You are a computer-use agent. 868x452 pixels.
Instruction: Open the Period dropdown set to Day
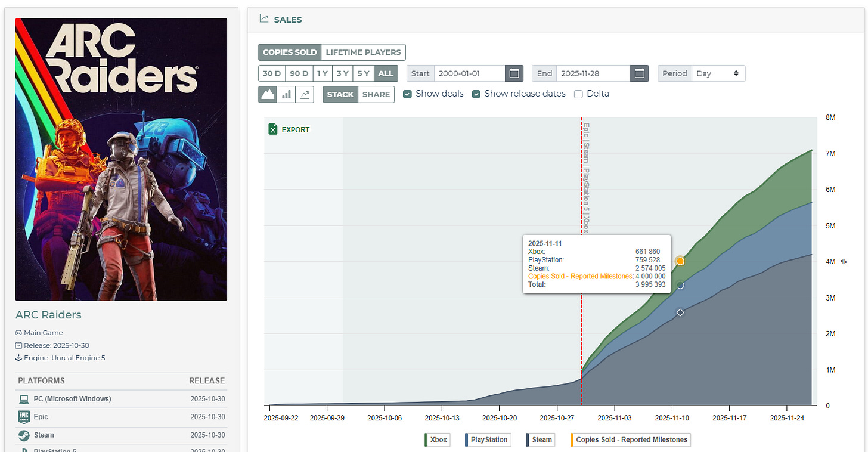718,73
